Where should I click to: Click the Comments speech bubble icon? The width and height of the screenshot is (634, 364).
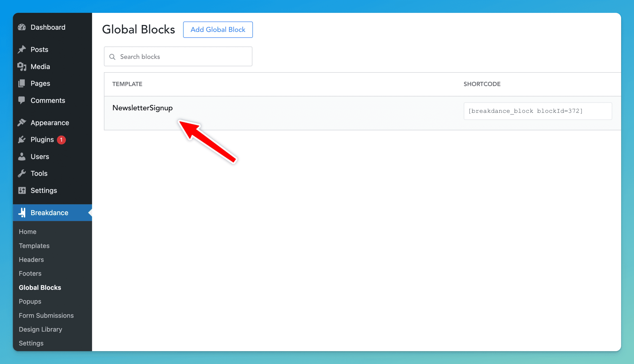pos(22,100)
